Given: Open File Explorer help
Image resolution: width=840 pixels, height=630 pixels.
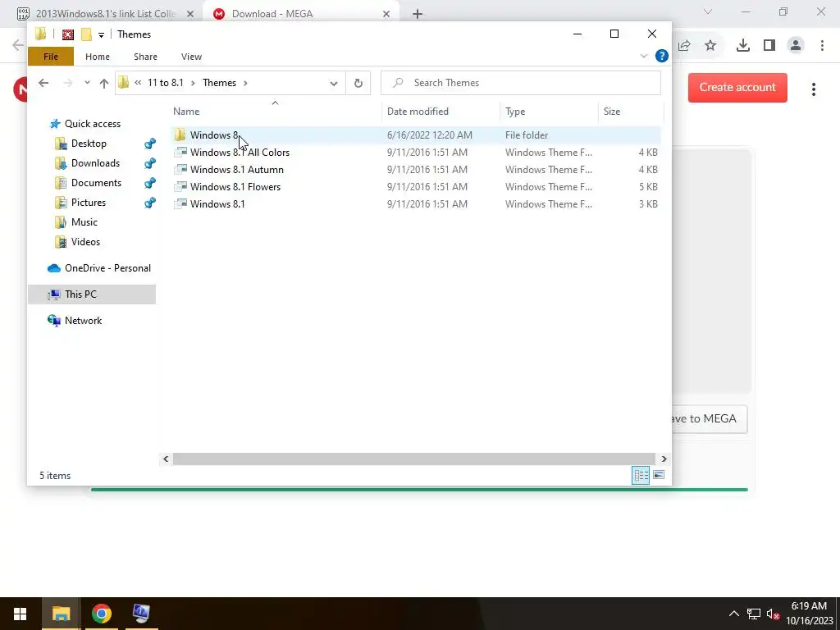Looking at the screenshot, I should (x=662, y=56).
